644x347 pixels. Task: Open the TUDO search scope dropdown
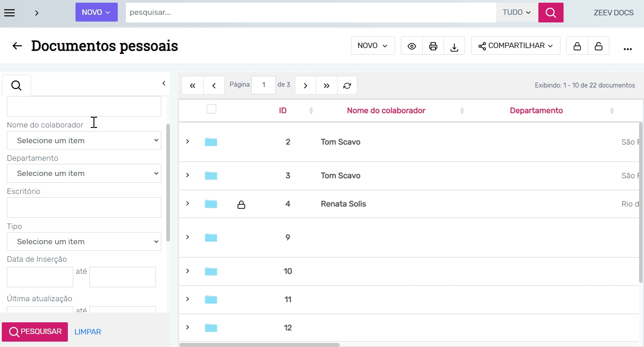[x=517, y=13]
